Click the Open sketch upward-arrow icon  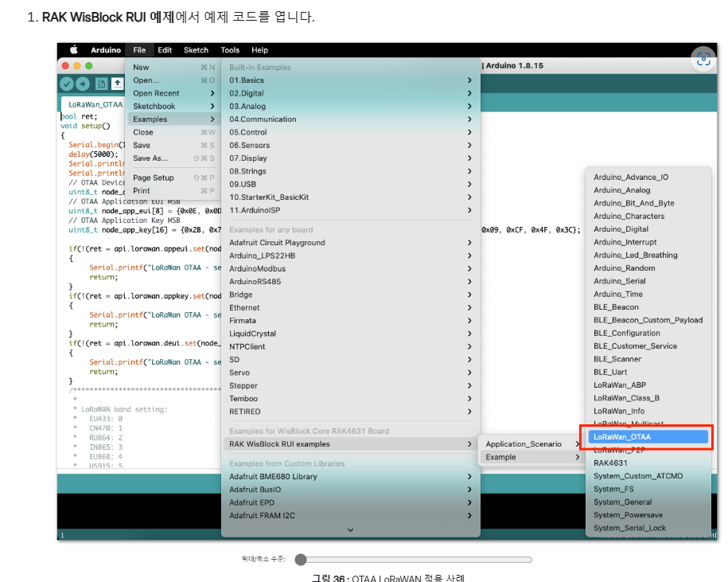tap(118, 84)
